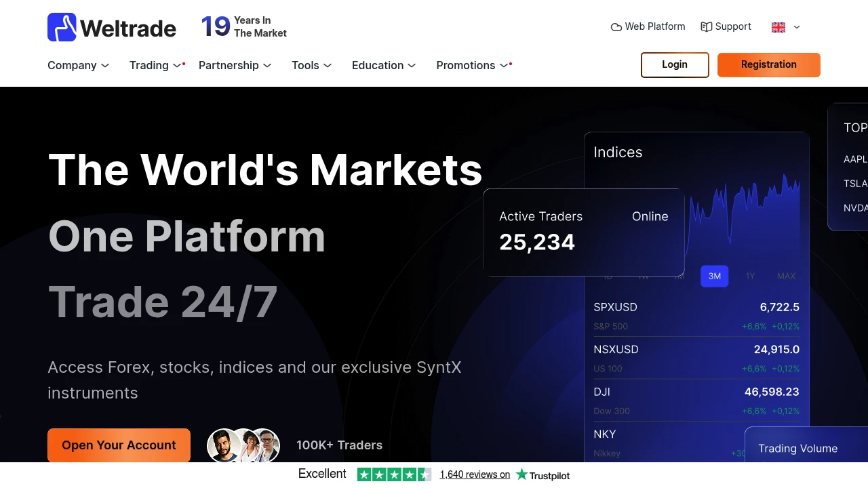Click the Open Your Account button

tap(119, 445)
